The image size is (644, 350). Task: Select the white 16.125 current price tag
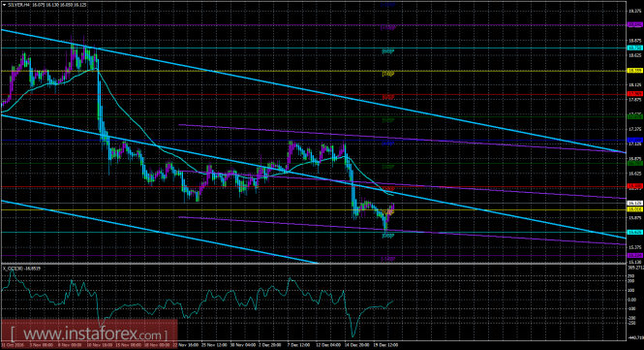(634, 204)
